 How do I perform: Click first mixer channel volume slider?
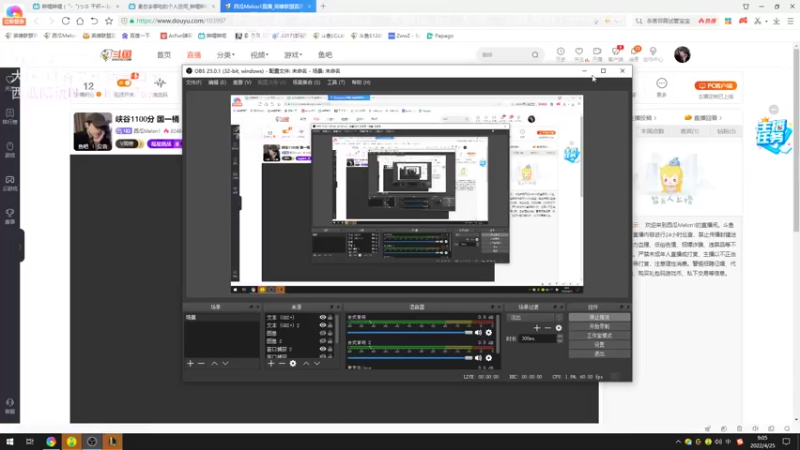point(410,333)
